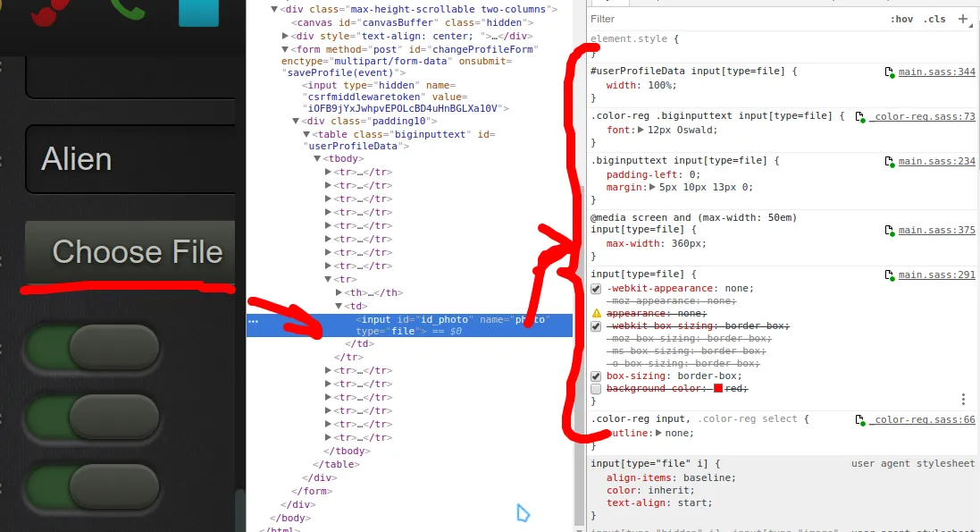This screenshot has height=532, width=980.
Task: Click the Choose File button
Action: (130, 251)
